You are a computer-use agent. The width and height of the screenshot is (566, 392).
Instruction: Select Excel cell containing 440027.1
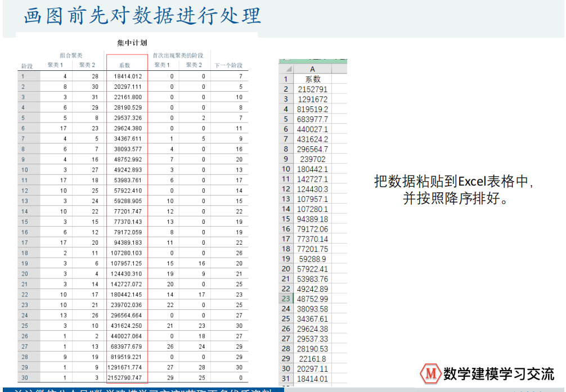point(313,129)
